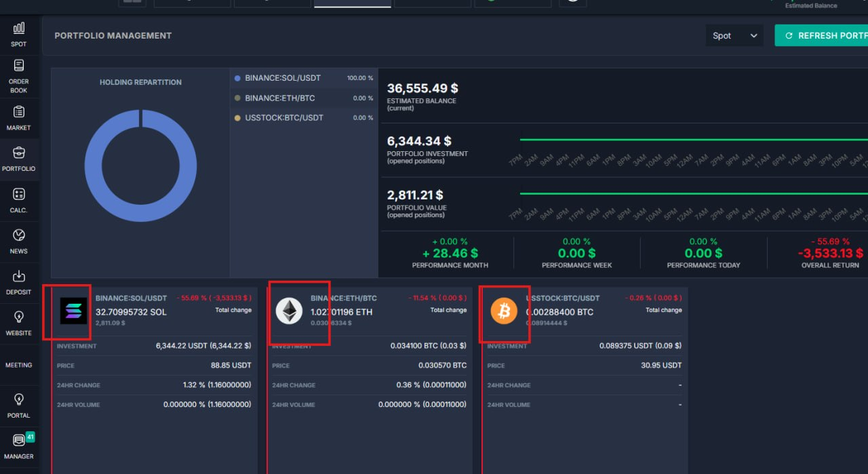Open Manager with 41 badge

pos(19,441)
